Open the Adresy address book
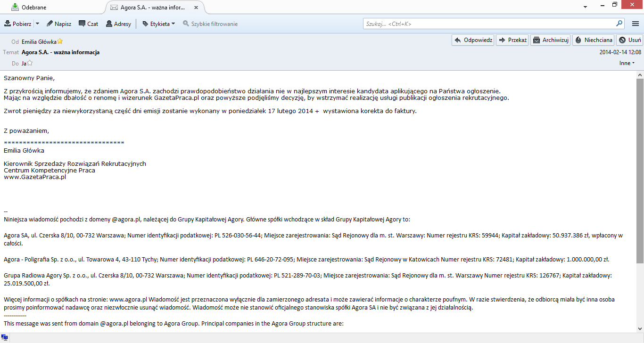Screen dimensions: 644x343 [x=118, y=24]
